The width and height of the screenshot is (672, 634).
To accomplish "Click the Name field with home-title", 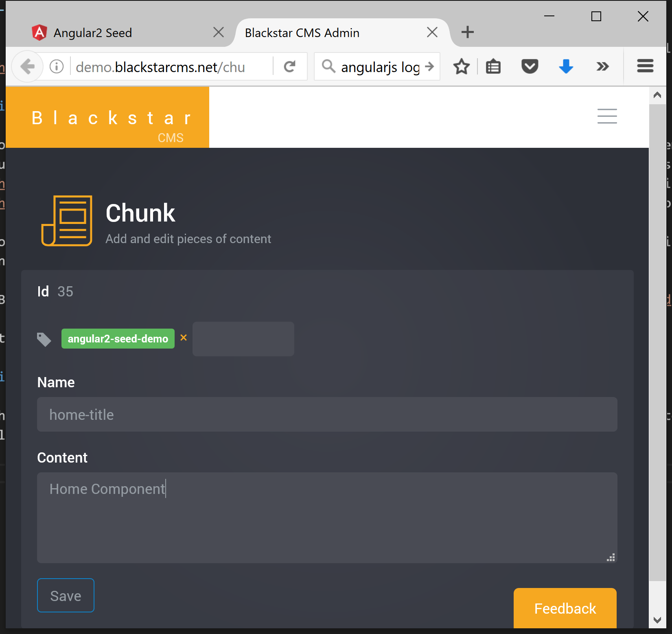I will click(x=327, y=414).
